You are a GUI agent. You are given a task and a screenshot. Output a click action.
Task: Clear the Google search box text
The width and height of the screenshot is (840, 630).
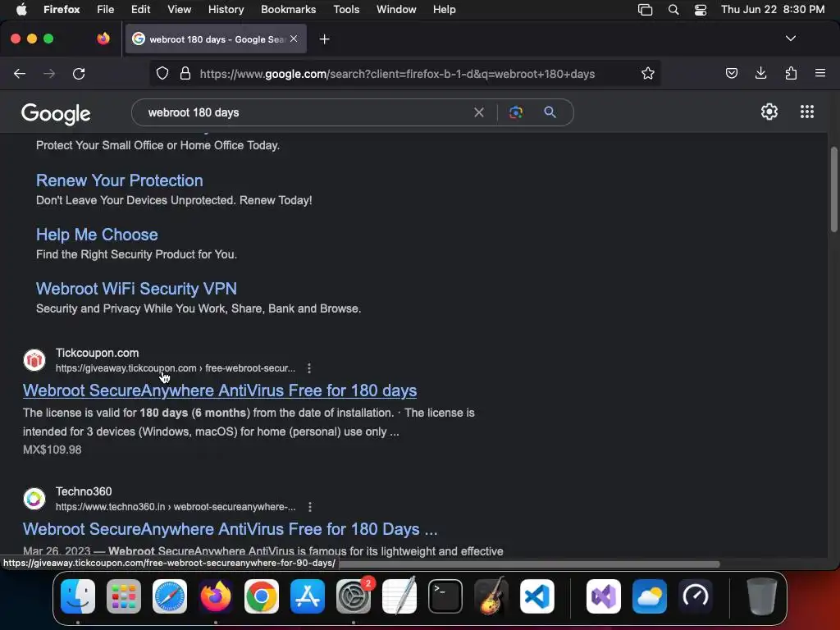[479, 112]
